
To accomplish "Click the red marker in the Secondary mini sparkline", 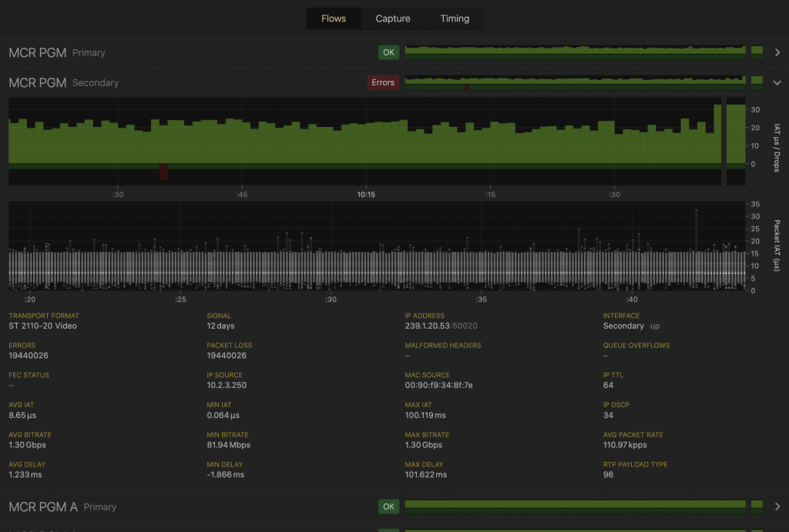I will tap(467, 88).
